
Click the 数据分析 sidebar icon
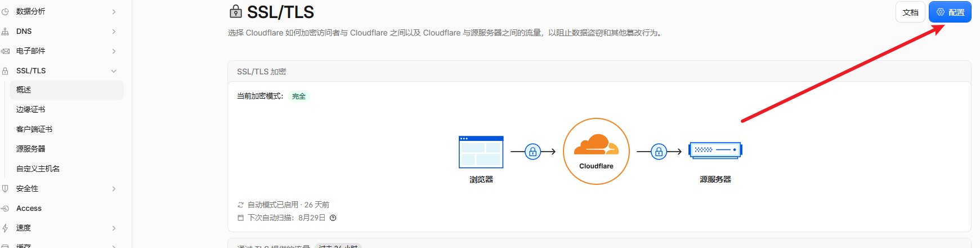[5, 11]
